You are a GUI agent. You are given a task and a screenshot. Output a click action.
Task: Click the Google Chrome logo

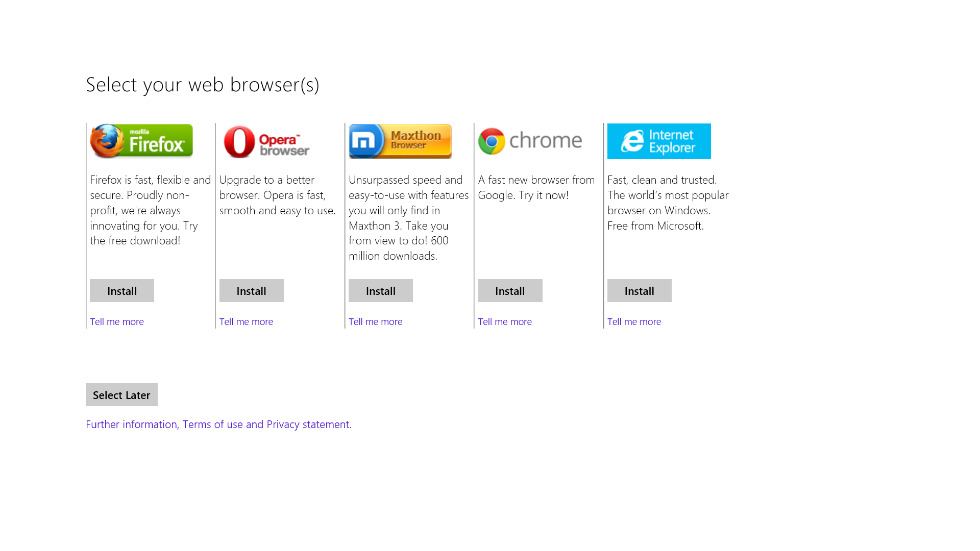530,141
